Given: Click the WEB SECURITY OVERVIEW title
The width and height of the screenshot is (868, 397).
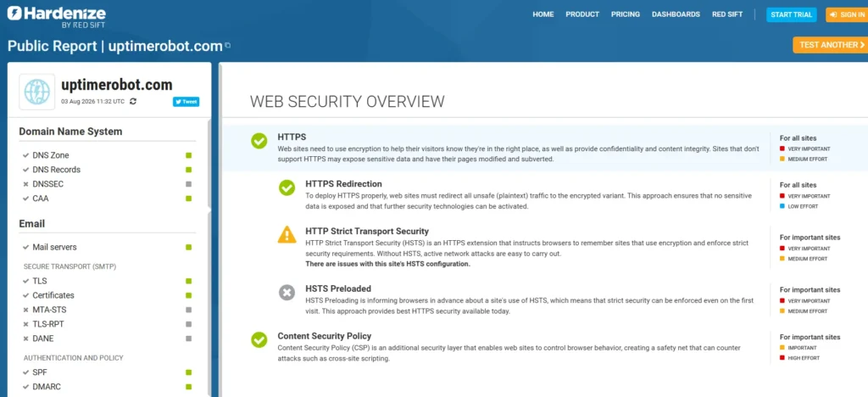Looking at the screenshot, I should click(x=347, y=102).
